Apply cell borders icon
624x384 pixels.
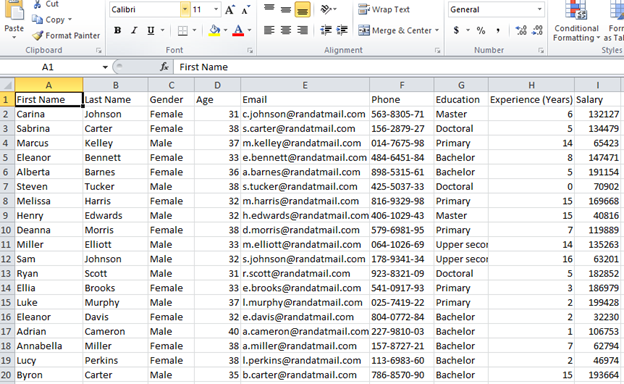pyautogui.click(x=183, y=30)
